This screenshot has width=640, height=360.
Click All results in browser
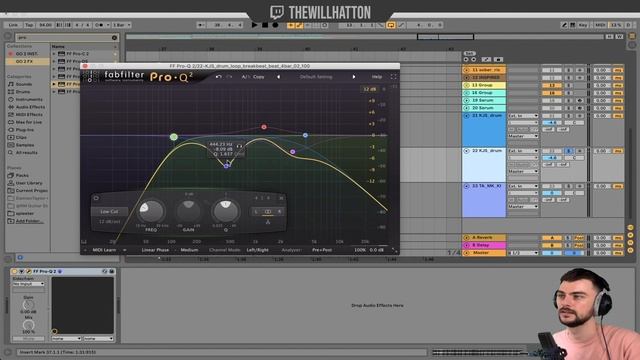pyautogui.click(x=26, y=153)
